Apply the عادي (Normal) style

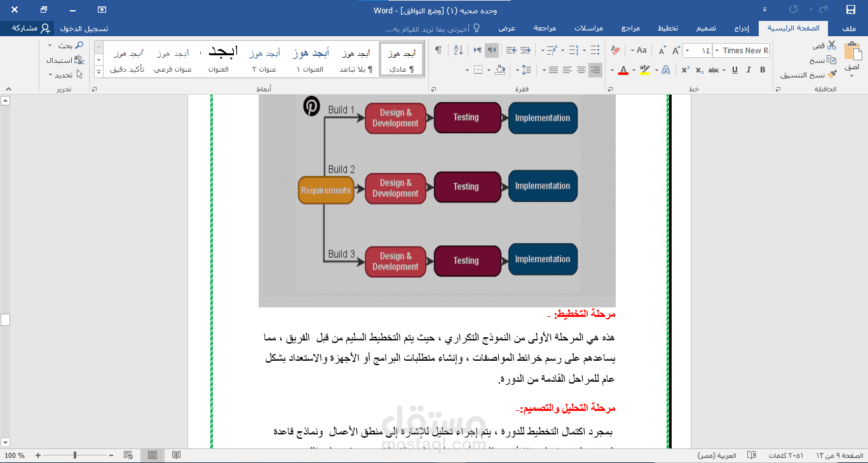click(x=402, y=60)
